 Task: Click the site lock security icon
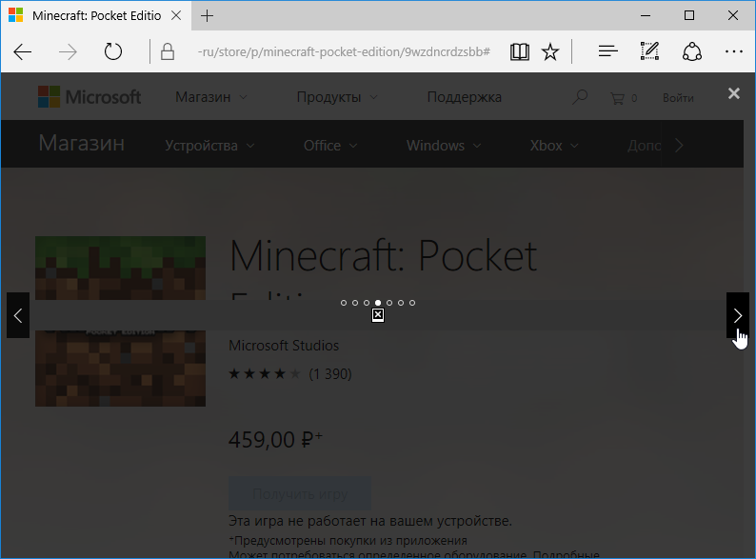click(x=168, y=51)
